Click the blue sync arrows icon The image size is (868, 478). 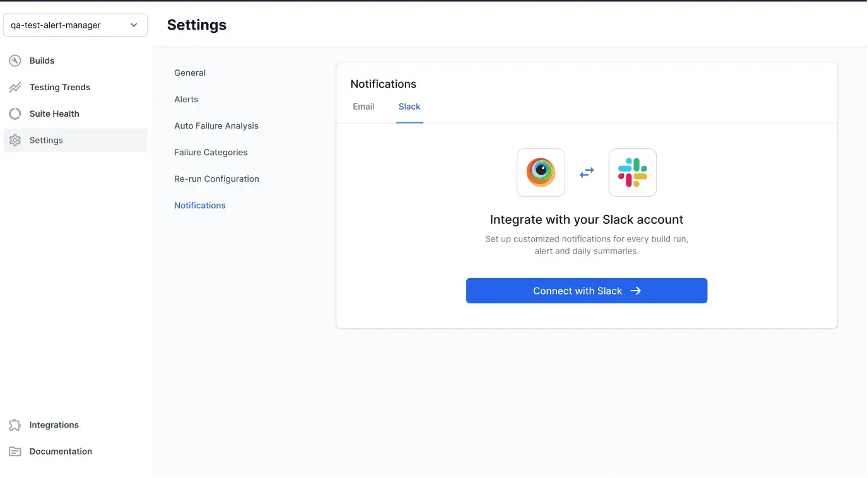[587, 172]
